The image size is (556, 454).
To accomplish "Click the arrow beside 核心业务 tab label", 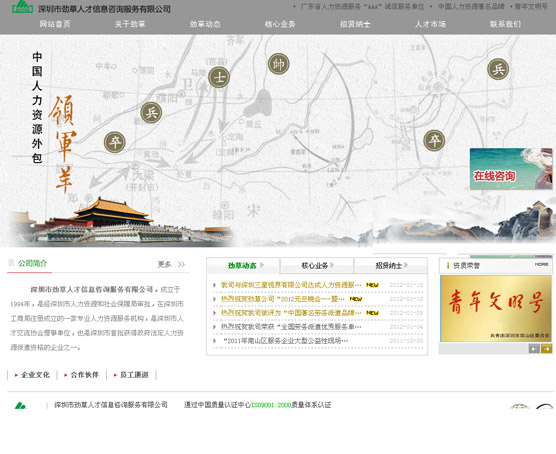I will click(332, 265).
